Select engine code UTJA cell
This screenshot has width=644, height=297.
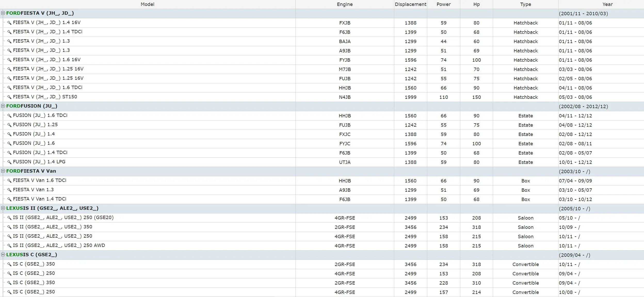(x=345, y=162)
